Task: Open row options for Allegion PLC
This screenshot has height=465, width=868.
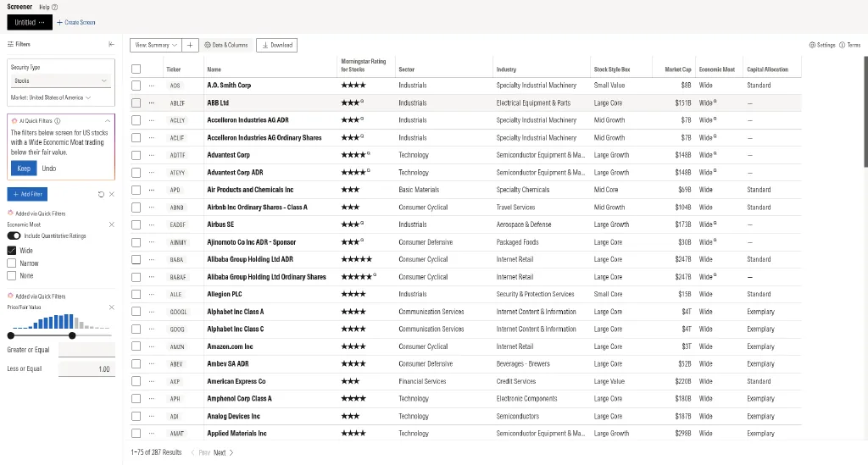Action: 151,294
